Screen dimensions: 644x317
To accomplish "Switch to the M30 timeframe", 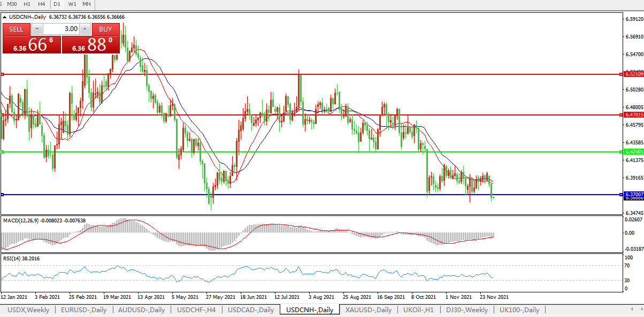I will pos(13,4).
